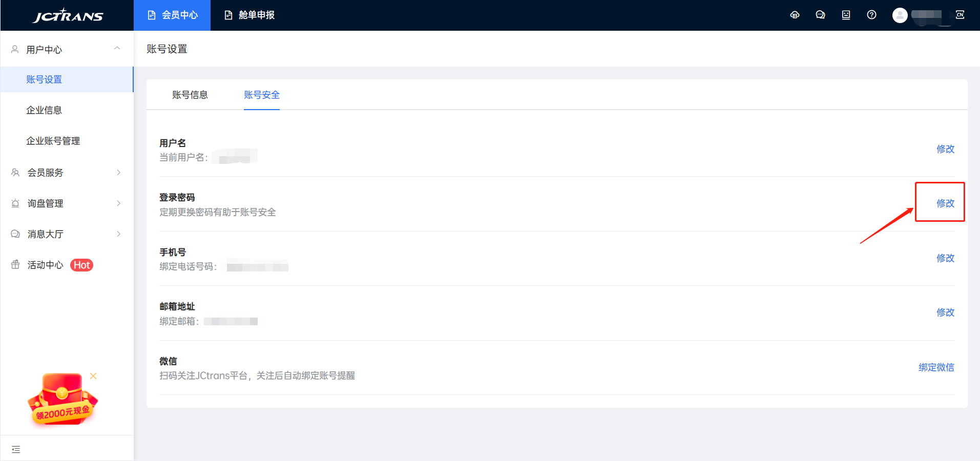Viewport: 980px width, 461px height.
Task: Click 修改 next to 登录密码
Action: [945, 203]
